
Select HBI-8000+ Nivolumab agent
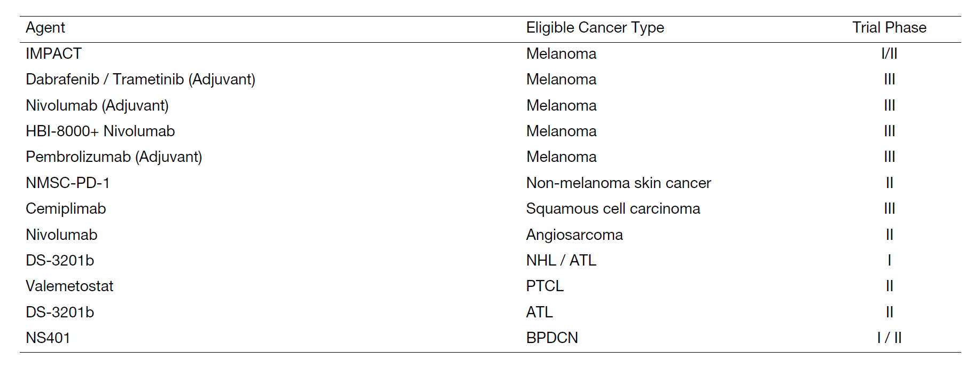[100, 131]
